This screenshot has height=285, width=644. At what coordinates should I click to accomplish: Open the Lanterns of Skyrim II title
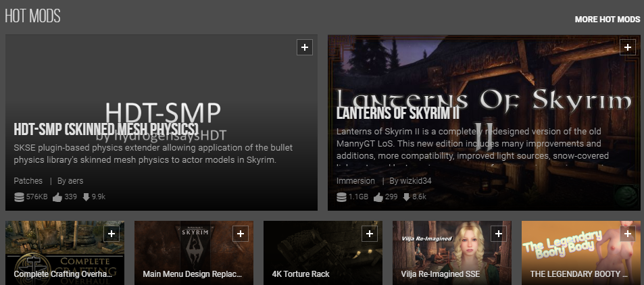tap(397, 113)
